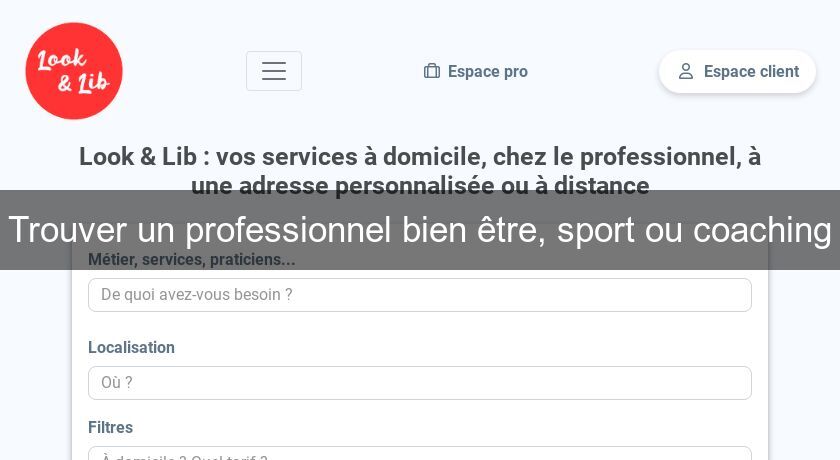Screen dimensions: 840x460
Task: Focus the 'De quoi avez-vous besoin ?' field
Action: pyautogui.click(x=420, y=295)
